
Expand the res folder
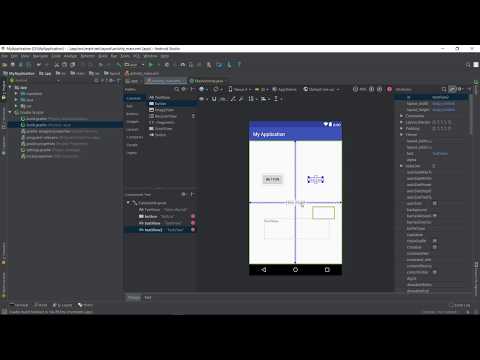(x=16, y=106)
